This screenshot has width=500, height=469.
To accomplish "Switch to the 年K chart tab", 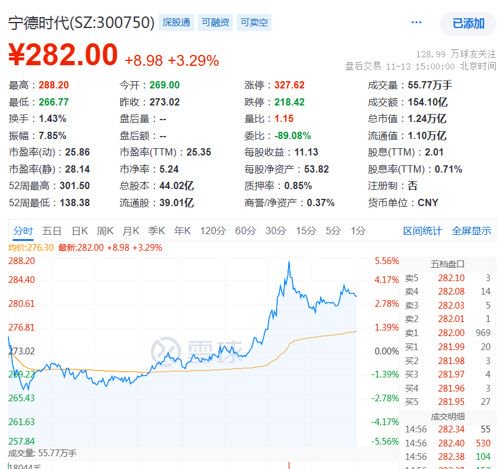I will [182, 231].
